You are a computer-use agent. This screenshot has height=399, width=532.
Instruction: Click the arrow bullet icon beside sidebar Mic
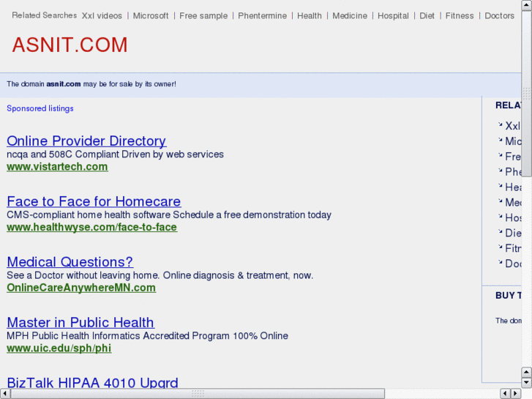pyautogui.click(x=500, y=140)
